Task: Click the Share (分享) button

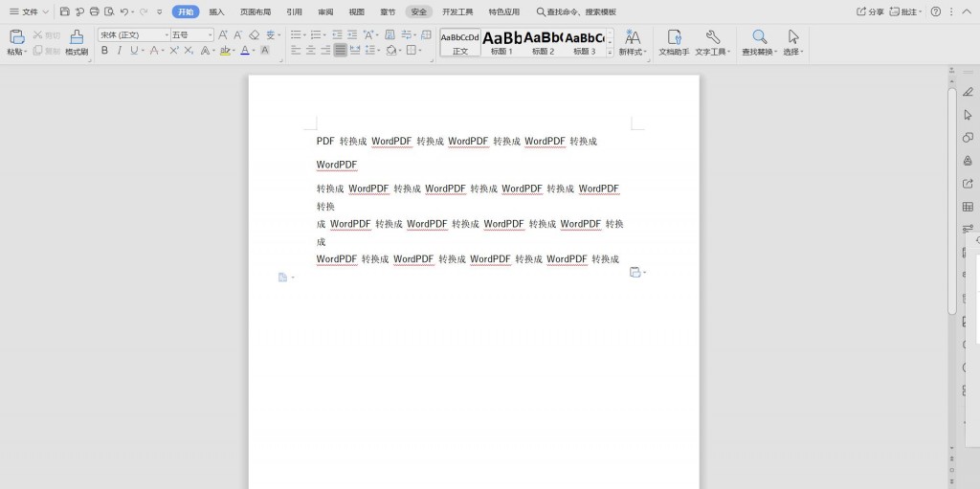Action: (870, 11)
